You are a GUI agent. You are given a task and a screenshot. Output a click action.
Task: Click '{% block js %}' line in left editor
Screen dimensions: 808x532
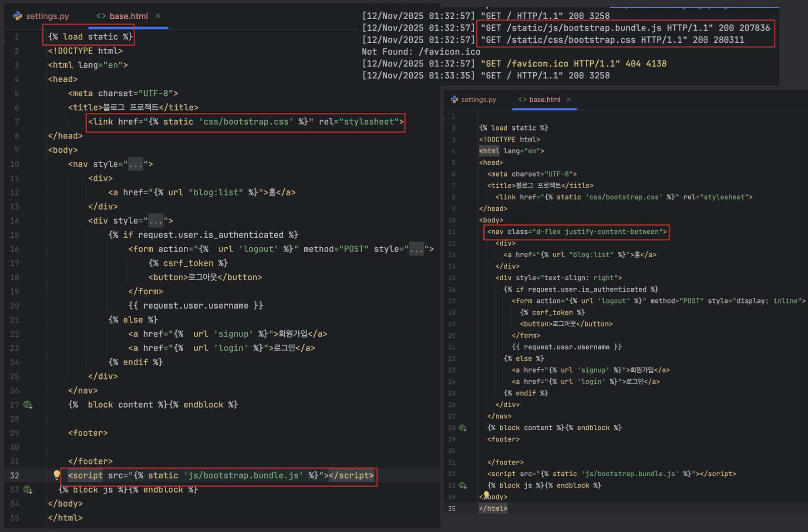click(128, 490)
